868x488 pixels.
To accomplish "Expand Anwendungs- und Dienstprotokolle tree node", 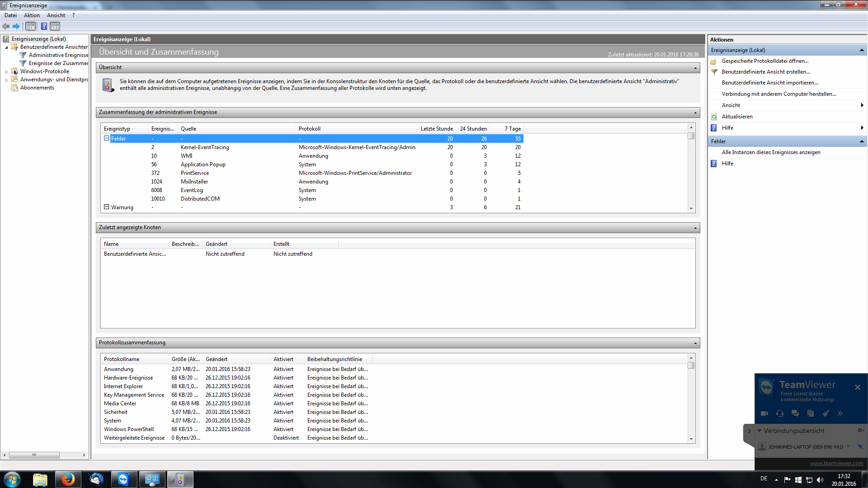I will pos(6,80).
